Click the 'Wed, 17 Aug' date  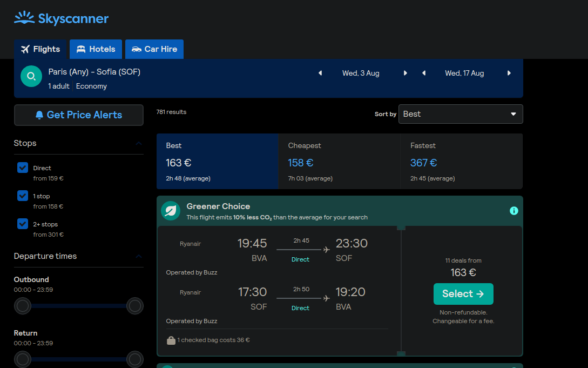[x=464, y=73]
